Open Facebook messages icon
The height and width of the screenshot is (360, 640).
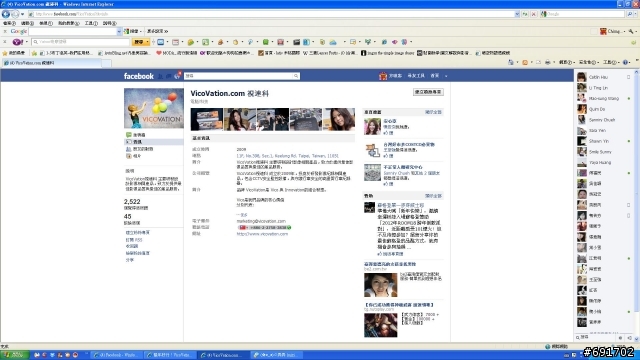pos(168,76)
